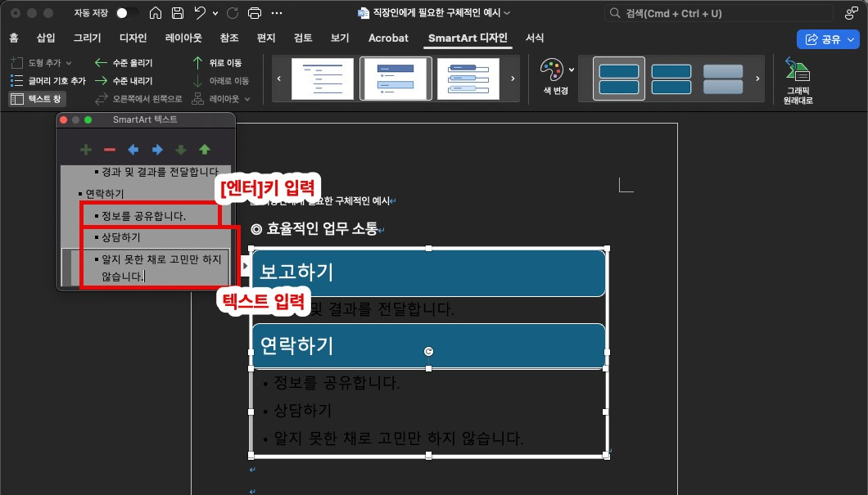Image resolution: width=868 pixels, height=495 pixels.
Task: Toggle the 텍스트 창 text pane button
Action: tap(37, 99)
